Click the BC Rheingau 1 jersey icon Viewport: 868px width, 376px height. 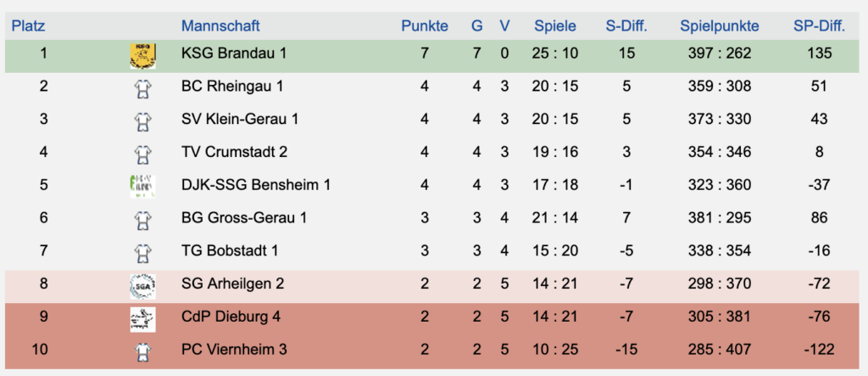click(142, 87)
